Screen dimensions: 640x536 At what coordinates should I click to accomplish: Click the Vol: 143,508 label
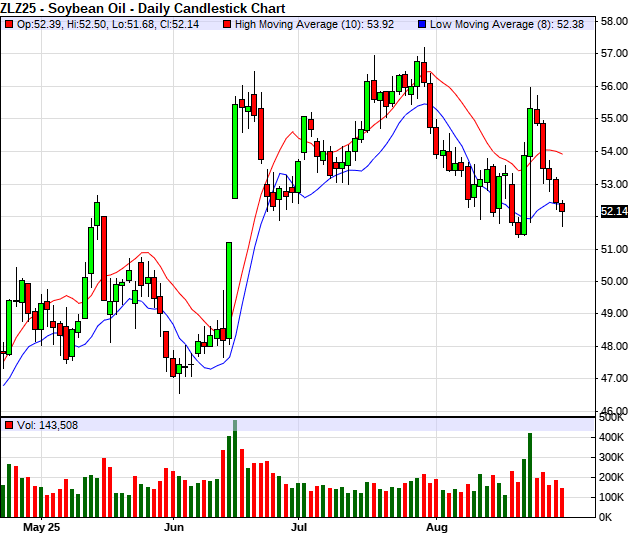click(47, 425)
